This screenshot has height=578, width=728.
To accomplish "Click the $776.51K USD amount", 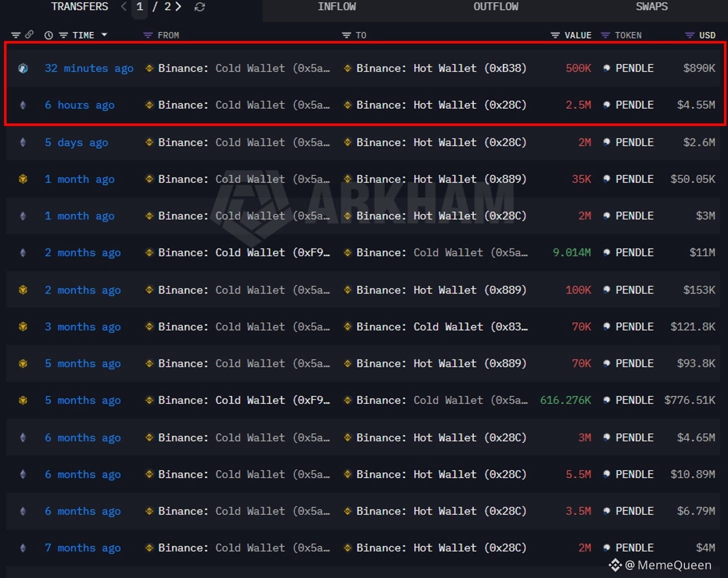I will (x=690, y=400).
